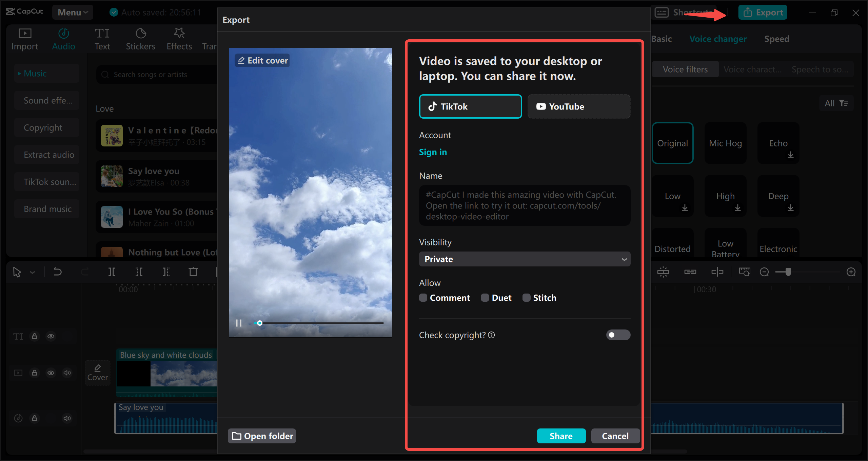Lock the audio track
Image resolution: width=868 pixels, height=461 pixels.
click(x=35, y=418)
